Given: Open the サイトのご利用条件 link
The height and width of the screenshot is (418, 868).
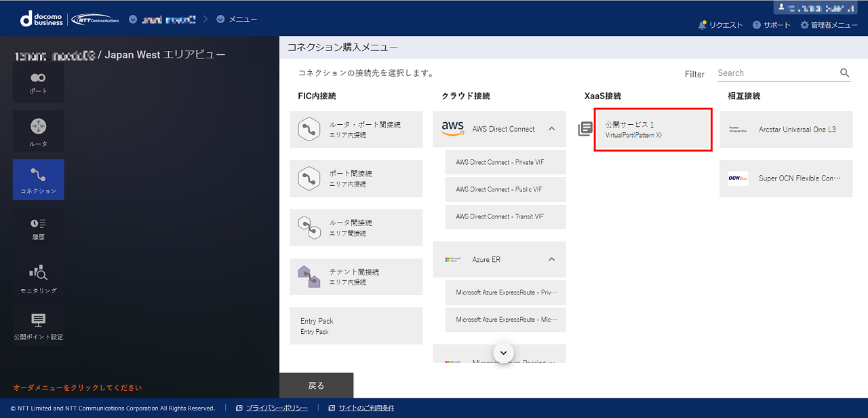Looking at the screenshot, I should [x=366, y=408].
